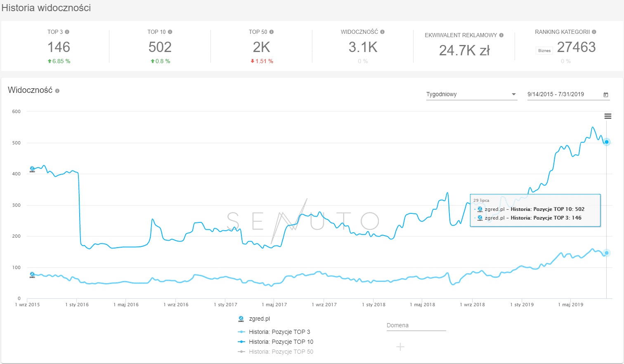Click info icon next to Widoczność chart title
The image size is (624, 364).
point(57,91)
